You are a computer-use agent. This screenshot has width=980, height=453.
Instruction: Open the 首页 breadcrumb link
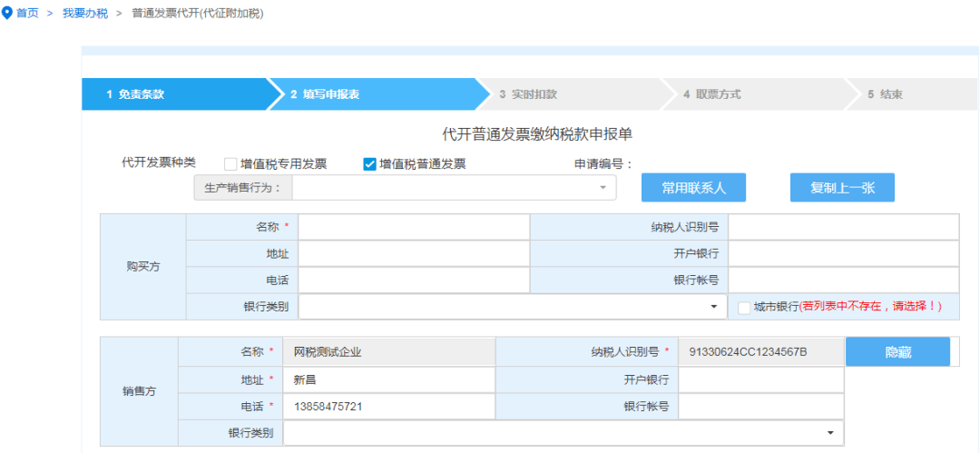tap(27, 13)
